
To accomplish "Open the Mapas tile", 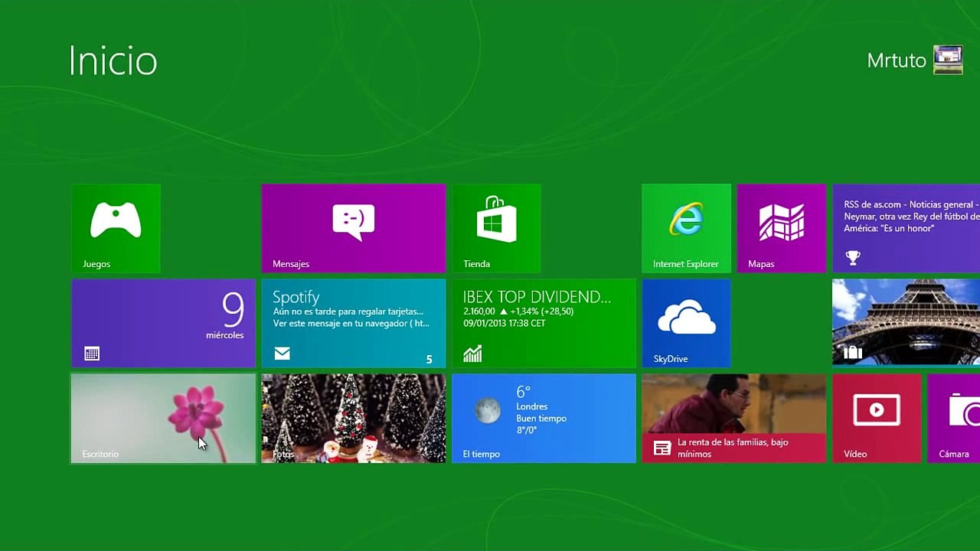I will click(781, 228).
